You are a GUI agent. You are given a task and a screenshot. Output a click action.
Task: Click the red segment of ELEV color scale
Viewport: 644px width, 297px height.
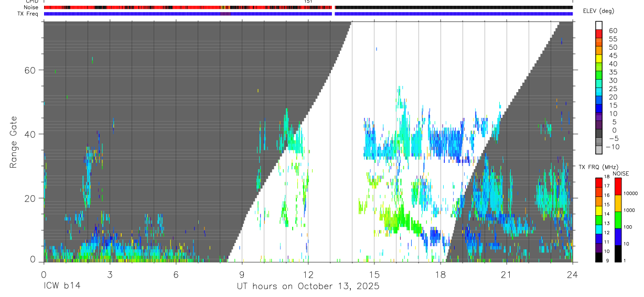(x=599, y=34)
